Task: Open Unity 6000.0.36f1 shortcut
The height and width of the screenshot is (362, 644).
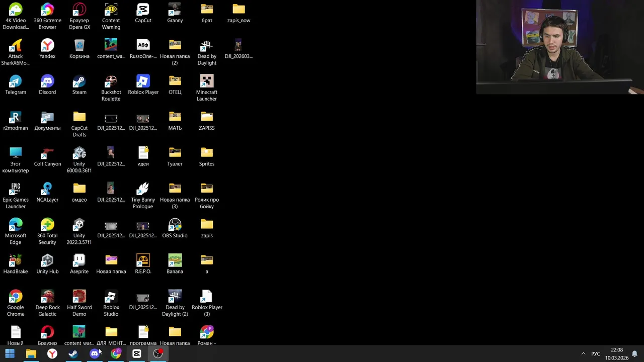Action: click(79, 160)
